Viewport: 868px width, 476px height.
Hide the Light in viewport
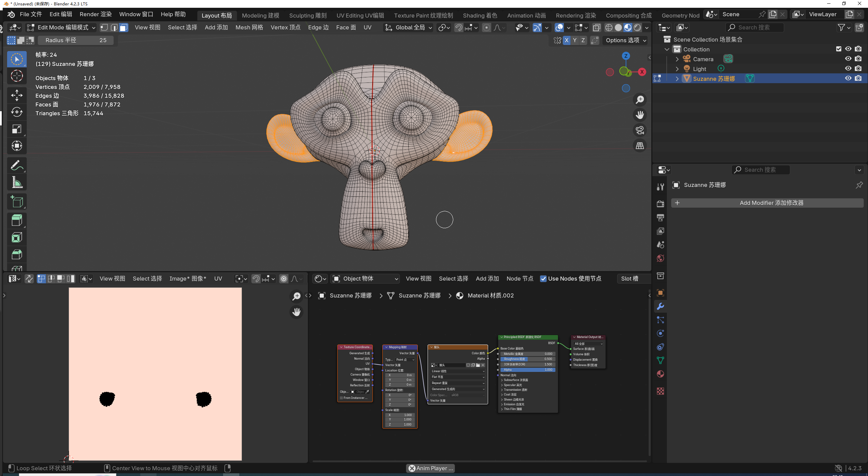coord(848,69)
